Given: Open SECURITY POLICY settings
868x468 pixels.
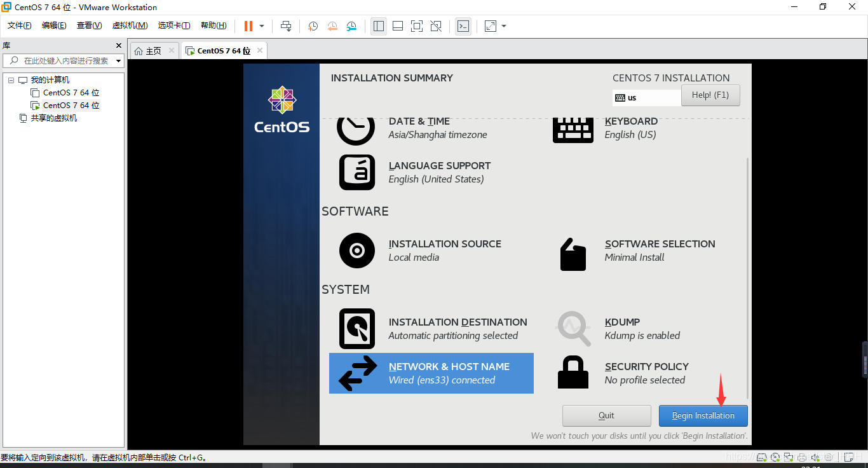Looking at the screenshot, I should (647, 373).
